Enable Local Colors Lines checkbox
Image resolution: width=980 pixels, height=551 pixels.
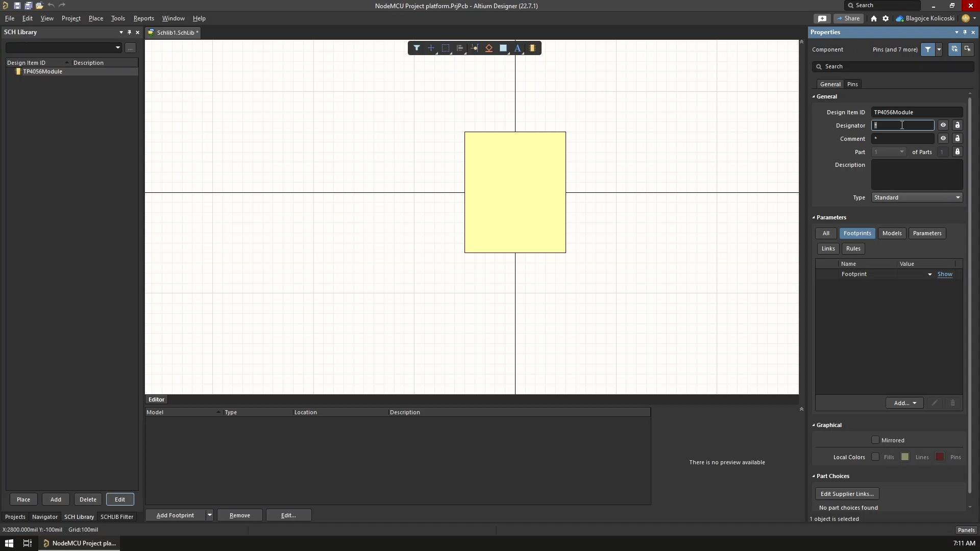click(x=905, y=457)
